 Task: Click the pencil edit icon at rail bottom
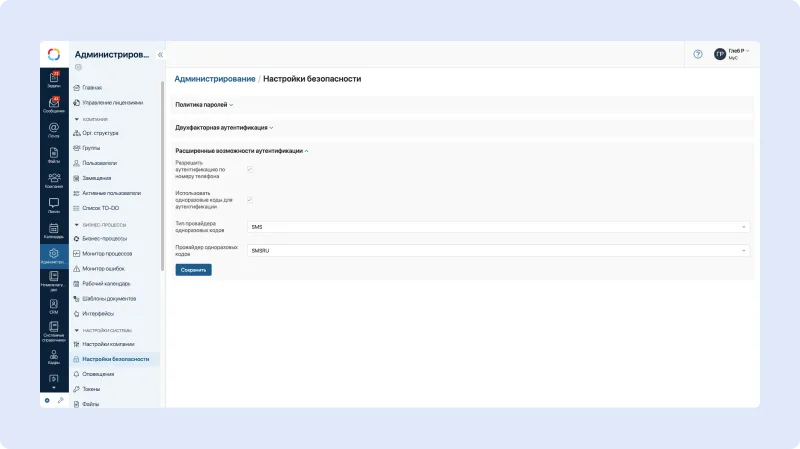click(61, 401)
